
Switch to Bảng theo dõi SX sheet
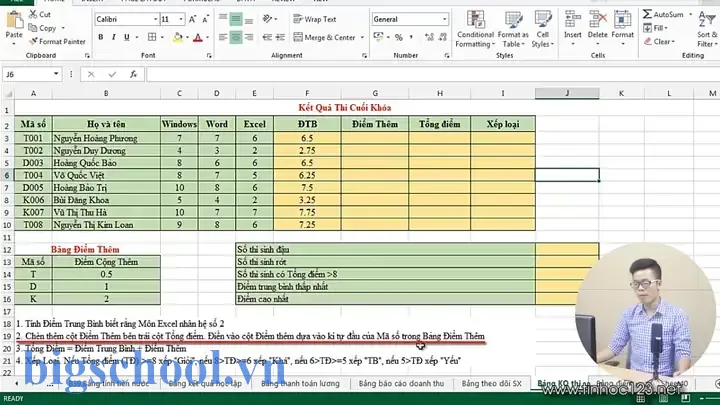(x=491, y=383)
